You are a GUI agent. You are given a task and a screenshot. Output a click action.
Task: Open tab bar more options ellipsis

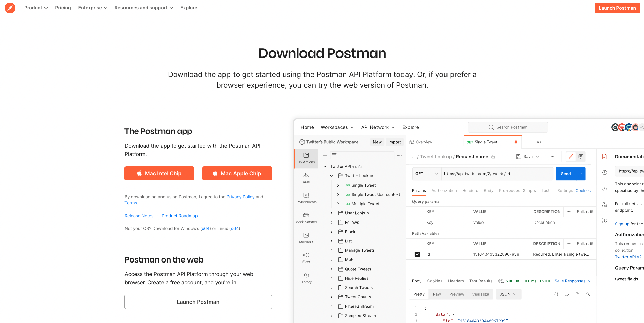[x=539, y=142]
